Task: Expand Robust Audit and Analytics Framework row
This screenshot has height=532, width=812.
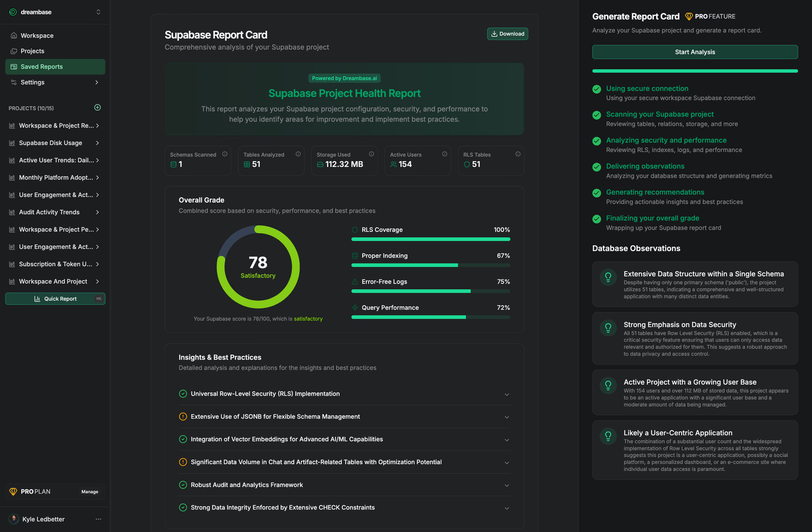Action: 506,485
